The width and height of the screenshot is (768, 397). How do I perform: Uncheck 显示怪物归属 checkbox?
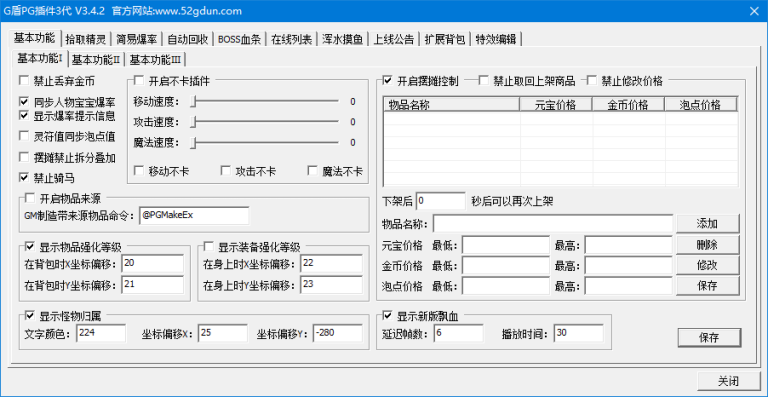(30, 315)
